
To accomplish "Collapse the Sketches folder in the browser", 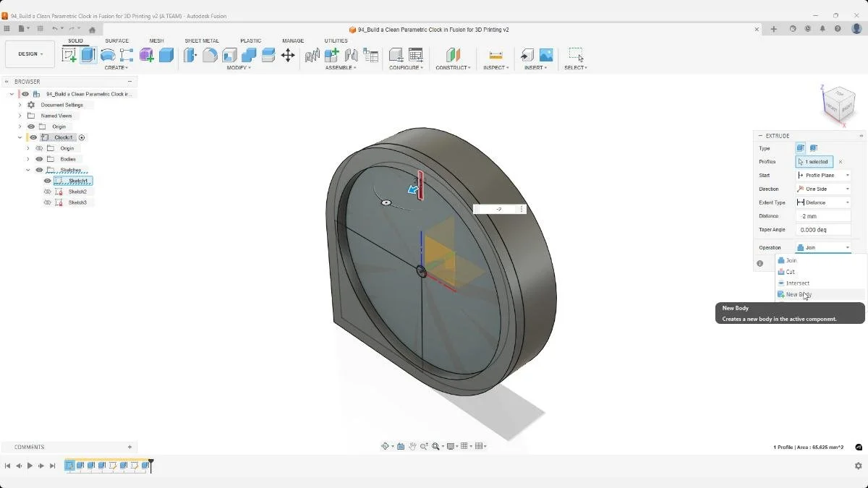I will click(x=28, y=170).
